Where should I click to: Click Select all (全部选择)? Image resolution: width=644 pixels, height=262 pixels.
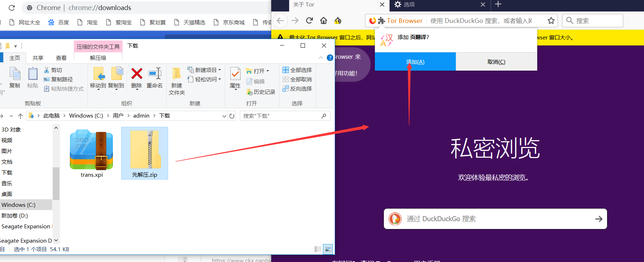point(297,70)
